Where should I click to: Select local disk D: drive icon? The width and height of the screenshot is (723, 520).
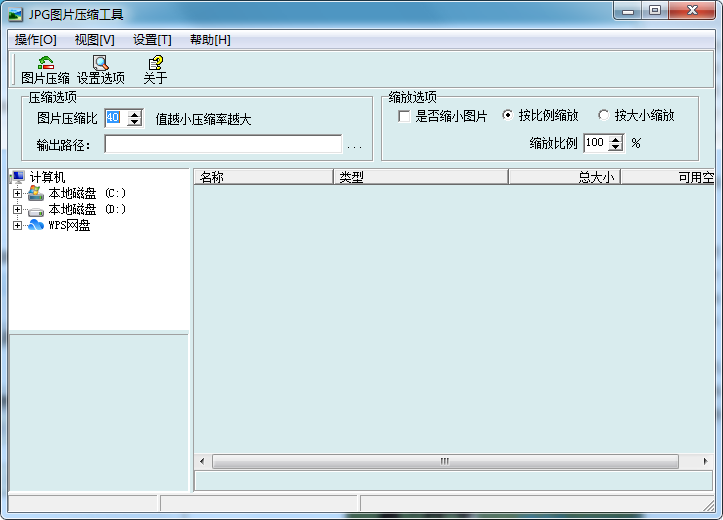click(36, 210)
